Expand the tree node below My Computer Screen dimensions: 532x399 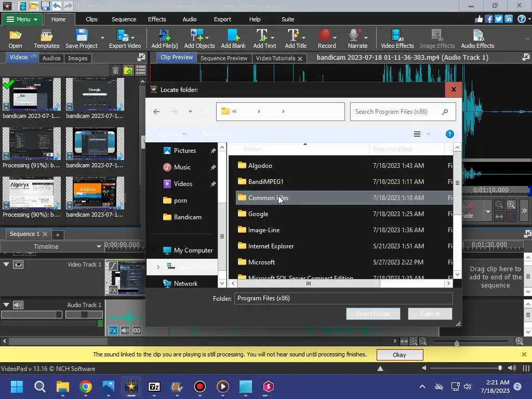158,267
